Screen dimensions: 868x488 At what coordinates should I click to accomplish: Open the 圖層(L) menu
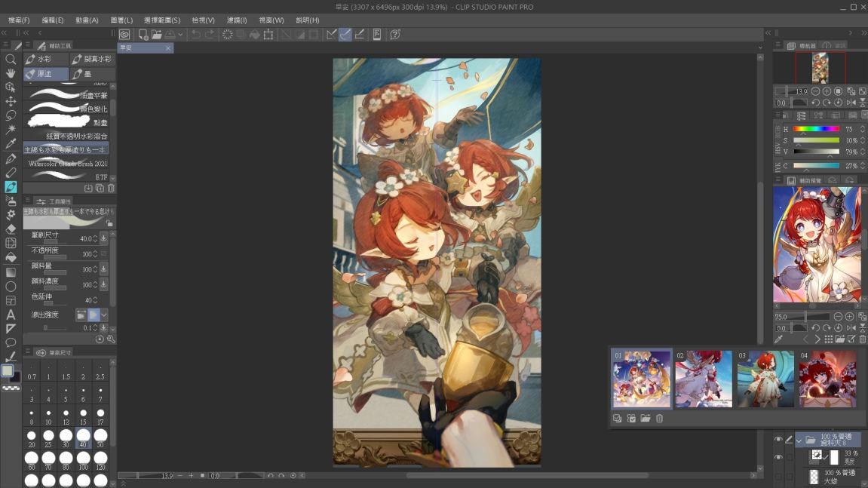click(121, 20)
